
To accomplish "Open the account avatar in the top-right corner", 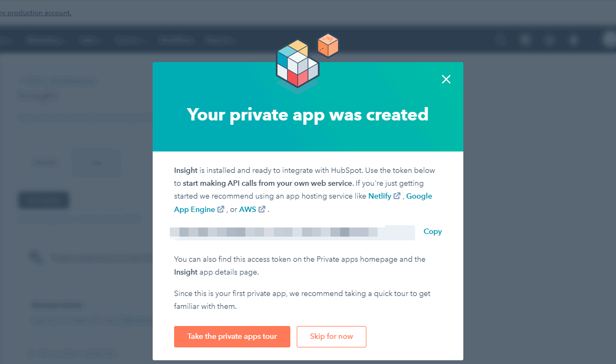I will click(x=610, y=39).
